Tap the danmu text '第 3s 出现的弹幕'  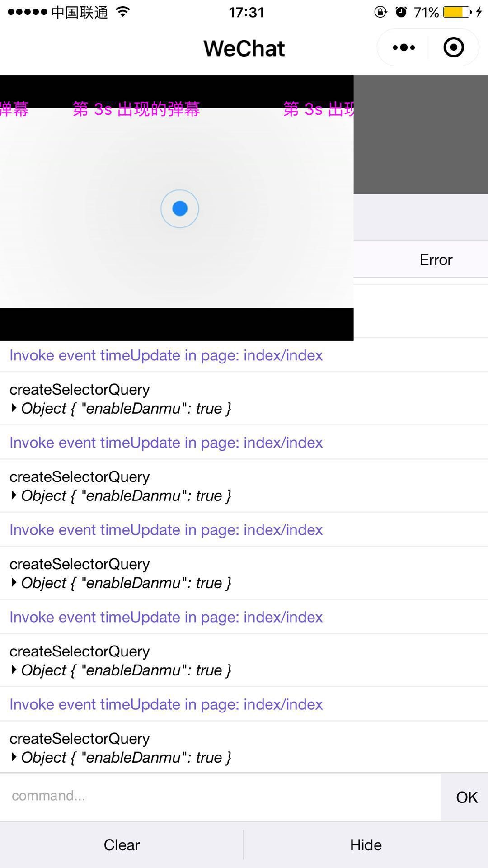(x=136, y=109)
